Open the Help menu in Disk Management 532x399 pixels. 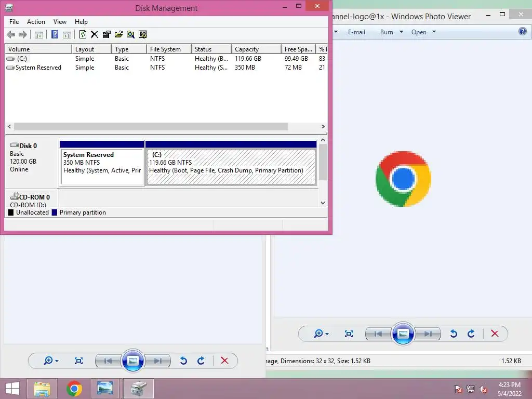click(81, 22)
